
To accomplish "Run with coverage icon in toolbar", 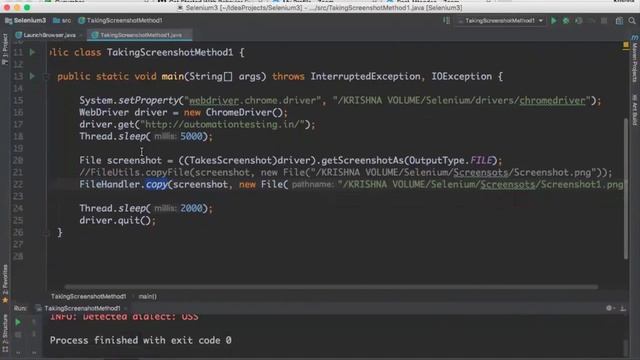I will [x=578, y=20].
